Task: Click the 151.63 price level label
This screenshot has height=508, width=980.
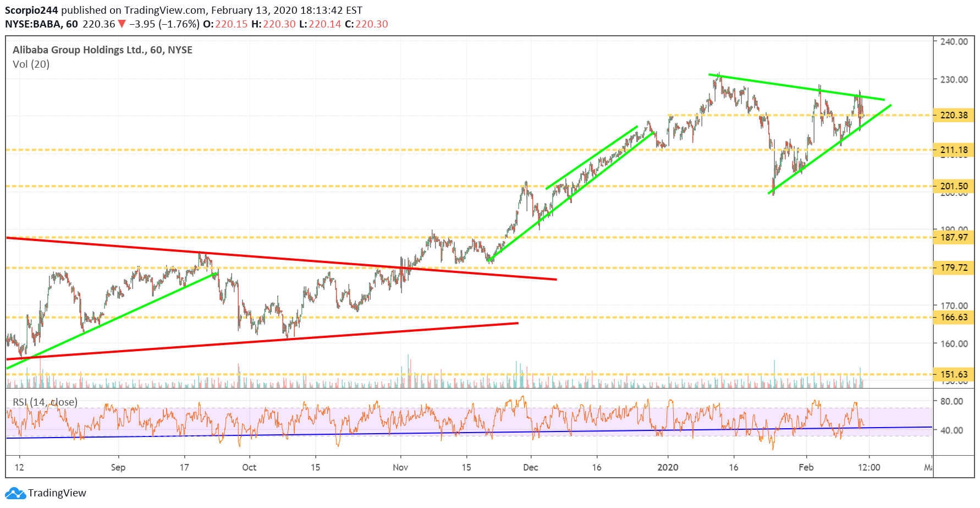Action: point(954,374)
